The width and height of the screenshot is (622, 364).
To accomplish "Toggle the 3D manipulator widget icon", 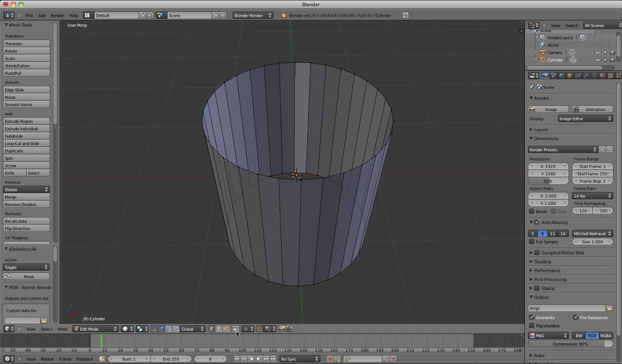I will (154, 329).
